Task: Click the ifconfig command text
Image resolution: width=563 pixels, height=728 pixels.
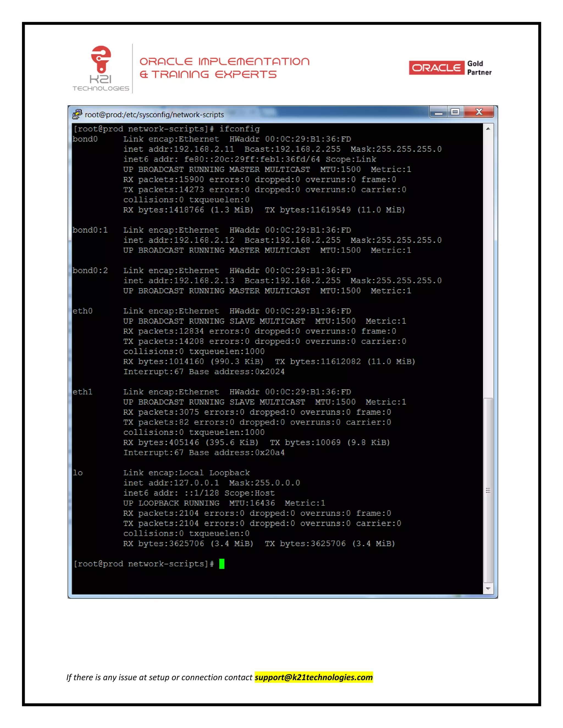Action: coord(239,129)
